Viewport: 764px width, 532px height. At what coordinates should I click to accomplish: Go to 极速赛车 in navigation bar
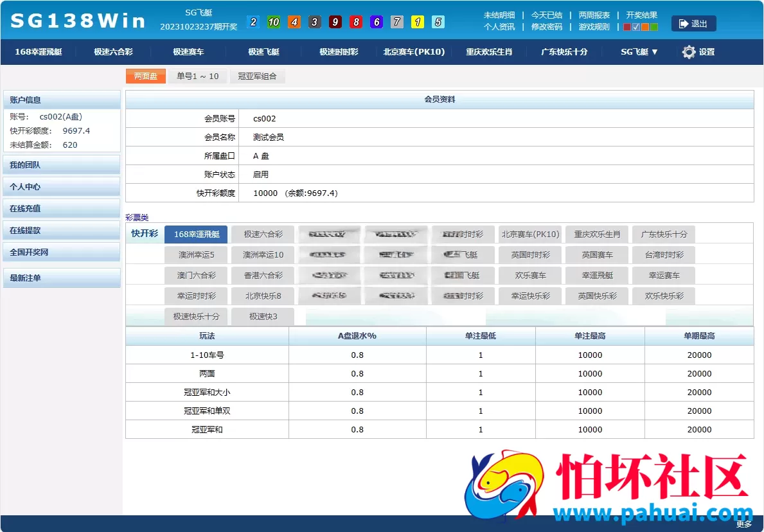(x=188, y=51)
